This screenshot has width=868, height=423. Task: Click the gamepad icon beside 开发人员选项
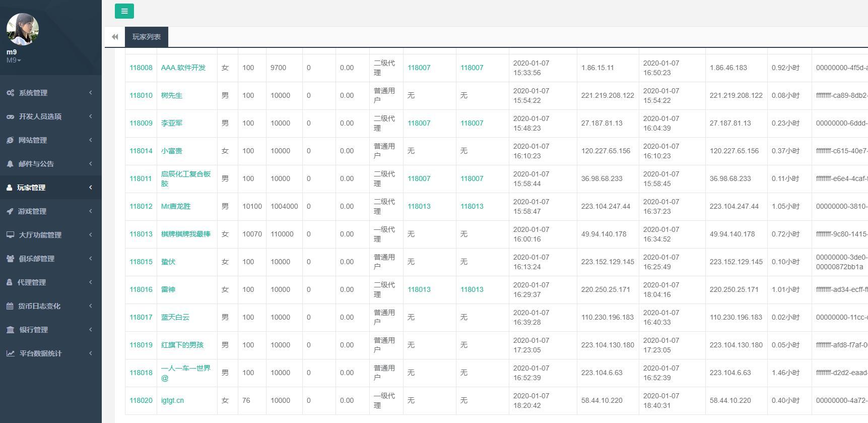tap(10, 116)
